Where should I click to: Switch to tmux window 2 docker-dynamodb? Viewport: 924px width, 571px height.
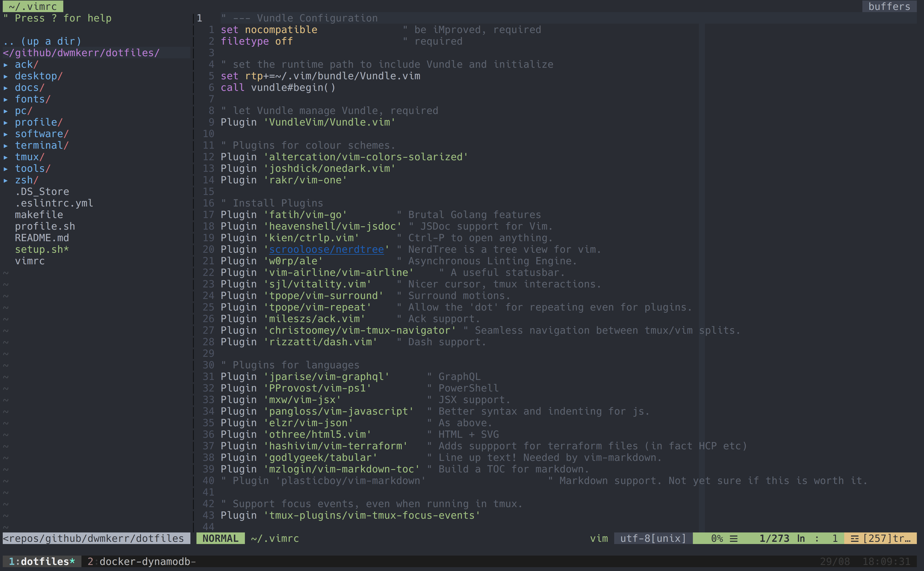pyautogui.click(x=142, y=562)
